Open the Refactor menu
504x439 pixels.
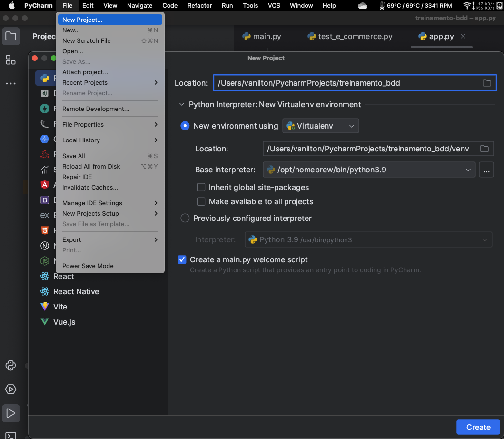pos(199,5)
